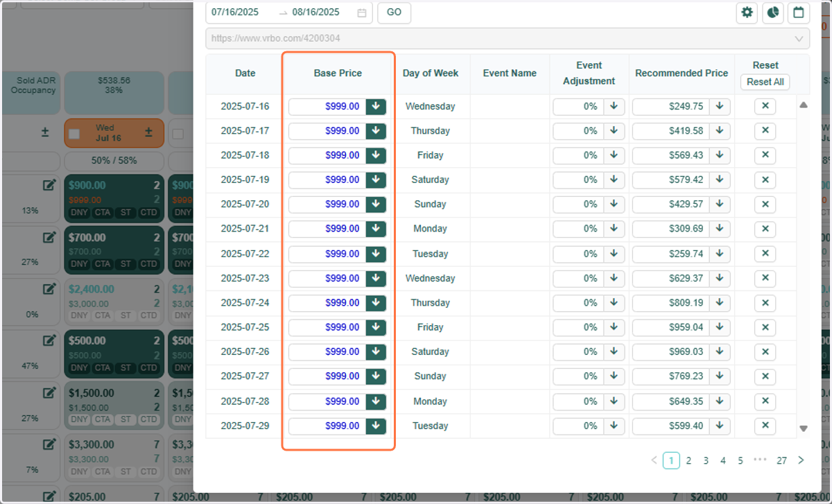Copy down recommended price $599.40
Screen dimensions: 832x504
click(x=720, y=426)
